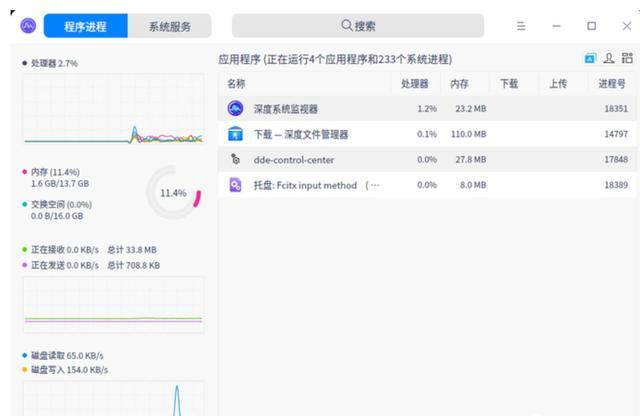The width and height of the screenshot is (640, 416).
Task: Click the 总计 708.8 KB value
Action: 133,265
